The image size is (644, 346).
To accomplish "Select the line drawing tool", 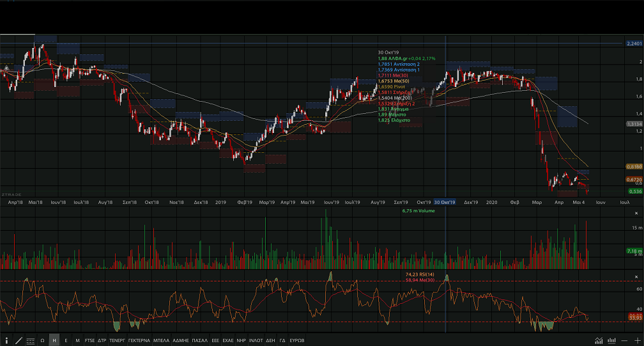I will (x=19, y=340).
